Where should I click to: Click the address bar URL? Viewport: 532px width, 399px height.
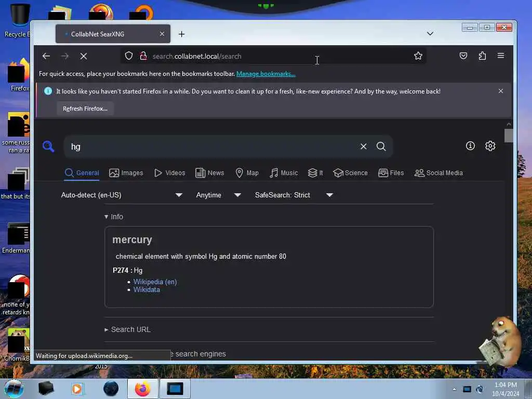(x=197, y=56)
